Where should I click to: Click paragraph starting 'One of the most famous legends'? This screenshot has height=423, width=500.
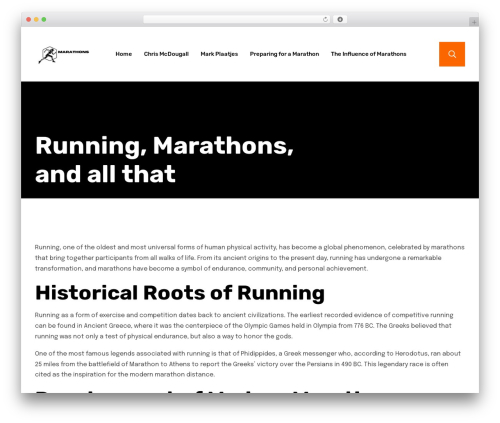point(248,364)
